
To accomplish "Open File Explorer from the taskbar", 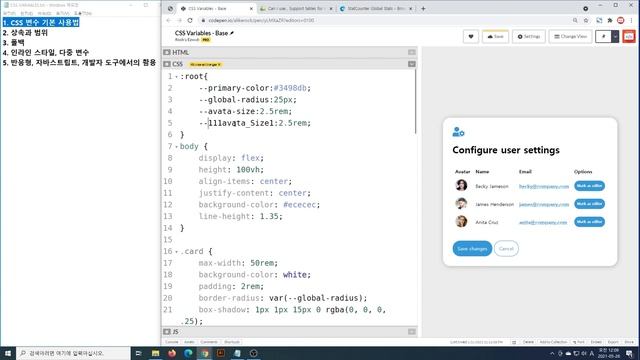I will coord(156,353).
